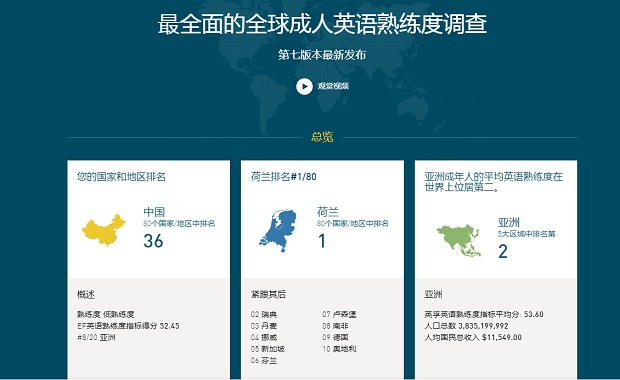Click the #8/20 亚洲 ranking line

point(96,337)
